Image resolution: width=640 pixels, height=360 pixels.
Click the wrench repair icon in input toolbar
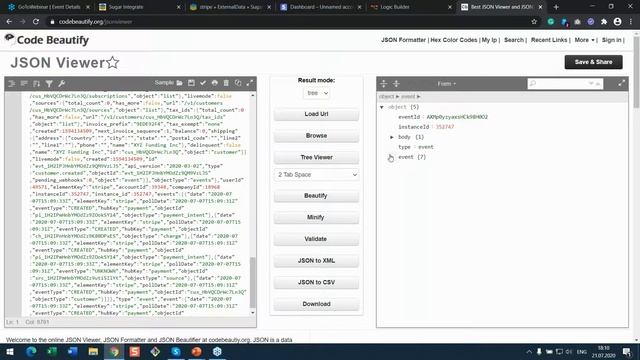coord(62,83)
